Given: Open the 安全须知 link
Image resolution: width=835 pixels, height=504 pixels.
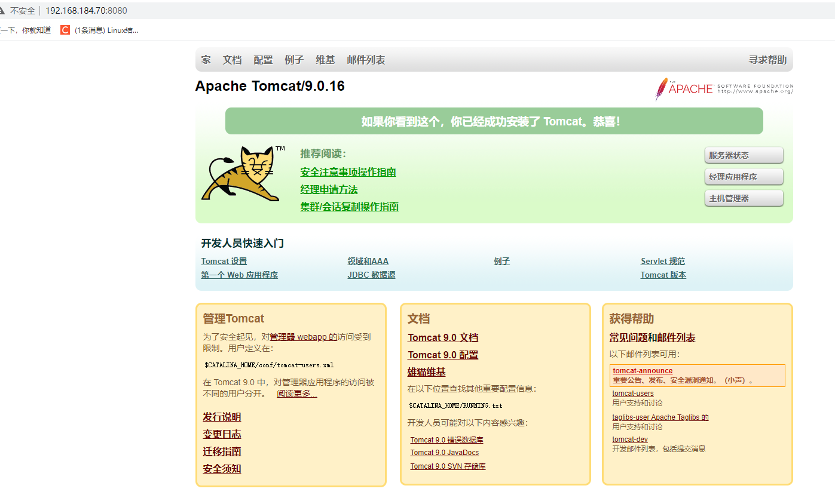Looking at the screenshot, I should click(x=222, y=469).
